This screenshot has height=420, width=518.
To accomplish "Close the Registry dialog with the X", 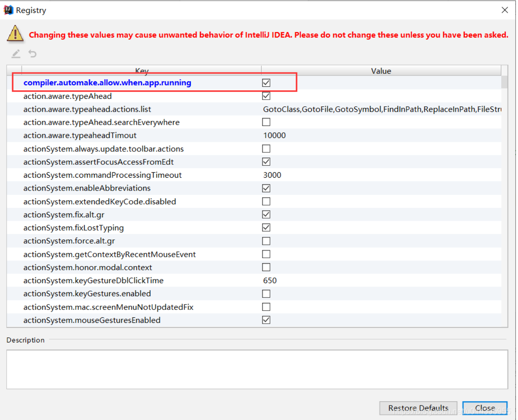I will (505, 10).
